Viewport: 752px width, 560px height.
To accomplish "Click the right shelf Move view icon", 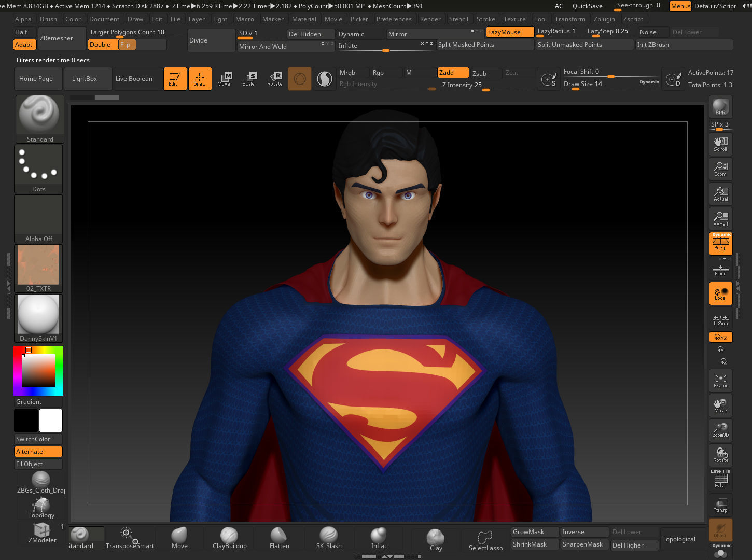I will point(720,405).
